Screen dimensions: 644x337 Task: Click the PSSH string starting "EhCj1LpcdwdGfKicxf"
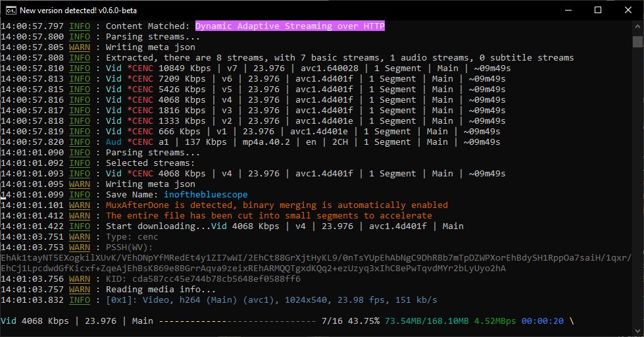tap(253, 269)
